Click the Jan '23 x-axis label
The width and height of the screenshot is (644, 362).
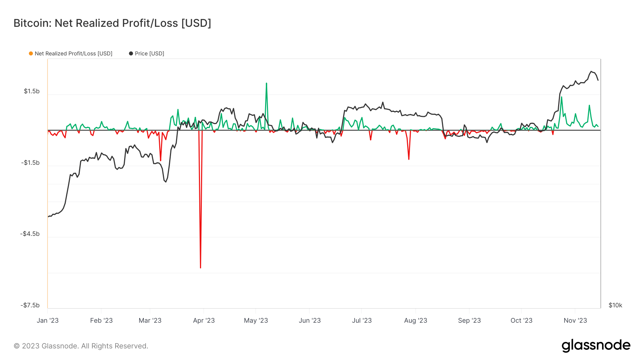coord(48,321)
